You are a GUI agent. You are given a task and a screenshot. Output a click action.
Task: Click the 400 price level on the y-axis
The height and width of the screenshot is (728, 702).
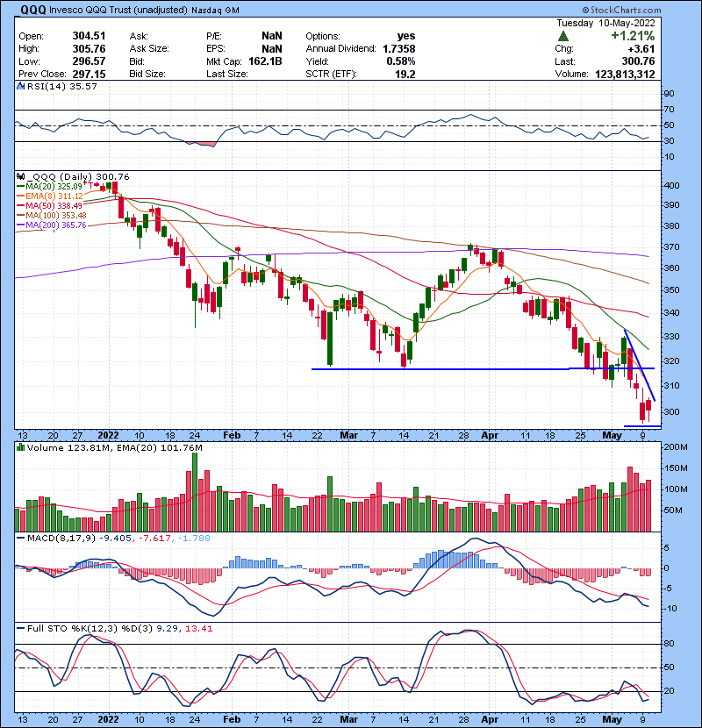click(x=672, y=186)
